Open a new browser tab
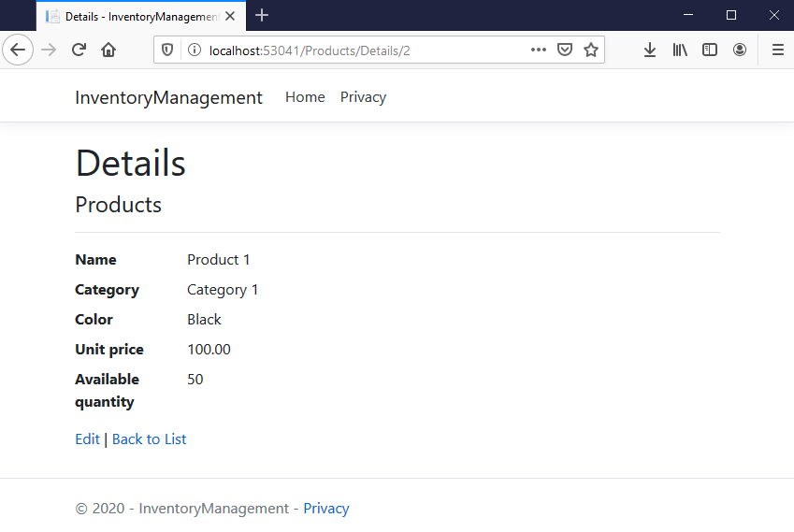 [262, 15]
